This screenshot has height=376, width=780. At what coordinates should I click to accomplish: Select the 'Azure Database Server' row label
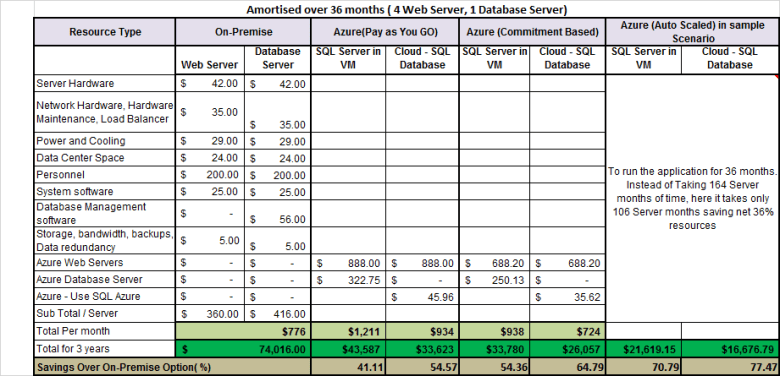point(105,280)
